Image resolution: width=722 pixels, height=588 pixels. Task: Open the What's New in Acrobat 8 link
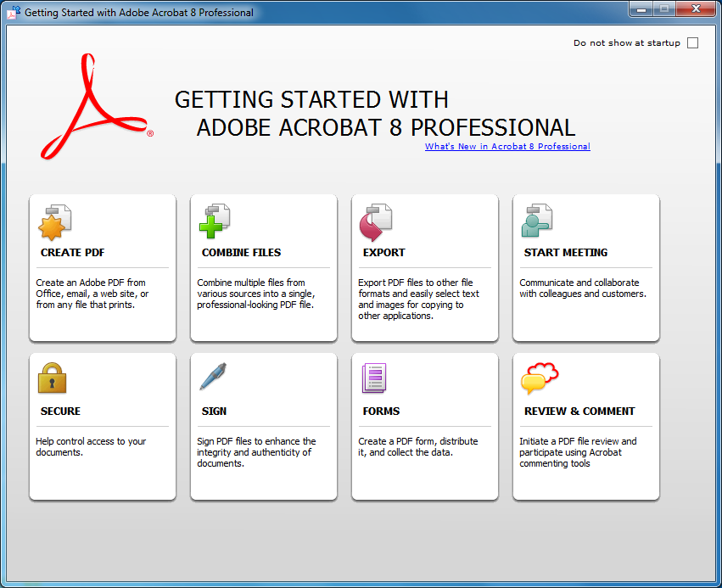pos(507,146)
